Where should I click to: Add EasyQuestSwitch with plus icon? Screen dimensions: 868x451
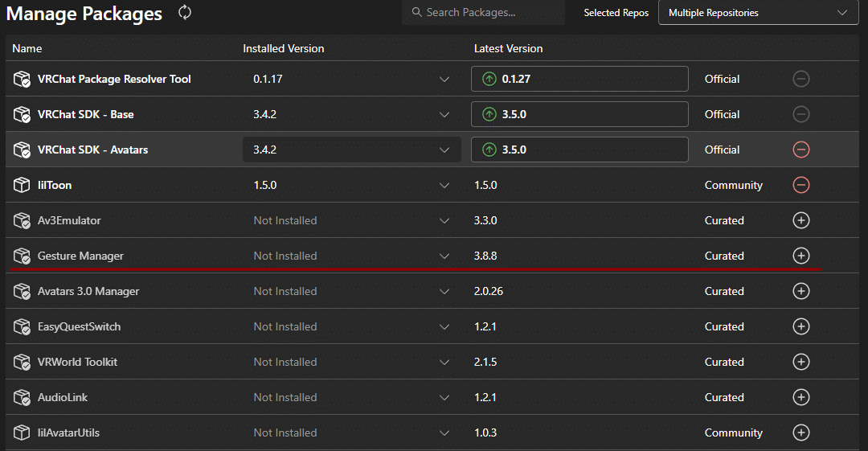pyautogui.click(x=801, y=326)
